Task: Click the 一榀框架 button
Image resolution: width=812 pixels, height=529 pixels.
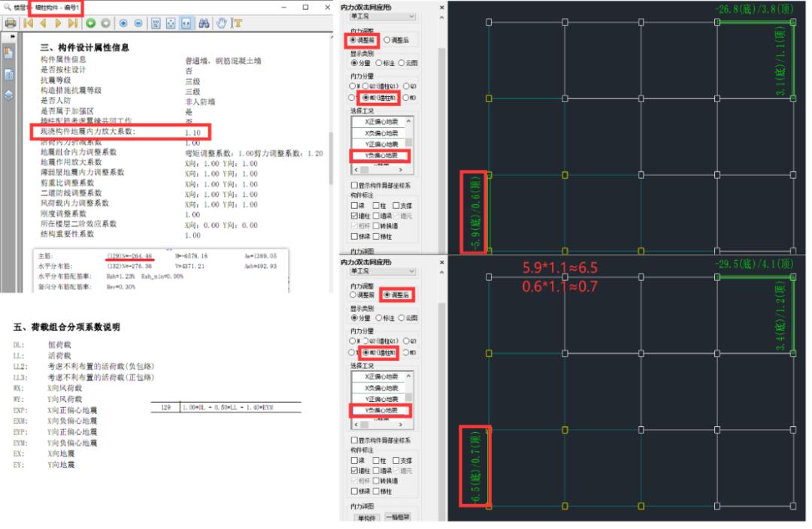Action: coord(398,517)
